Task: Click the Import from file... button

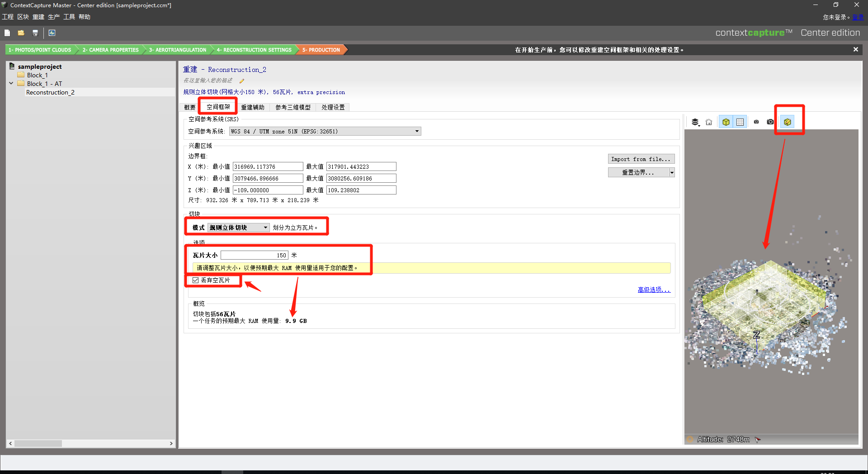Action: tap(641, 159)
